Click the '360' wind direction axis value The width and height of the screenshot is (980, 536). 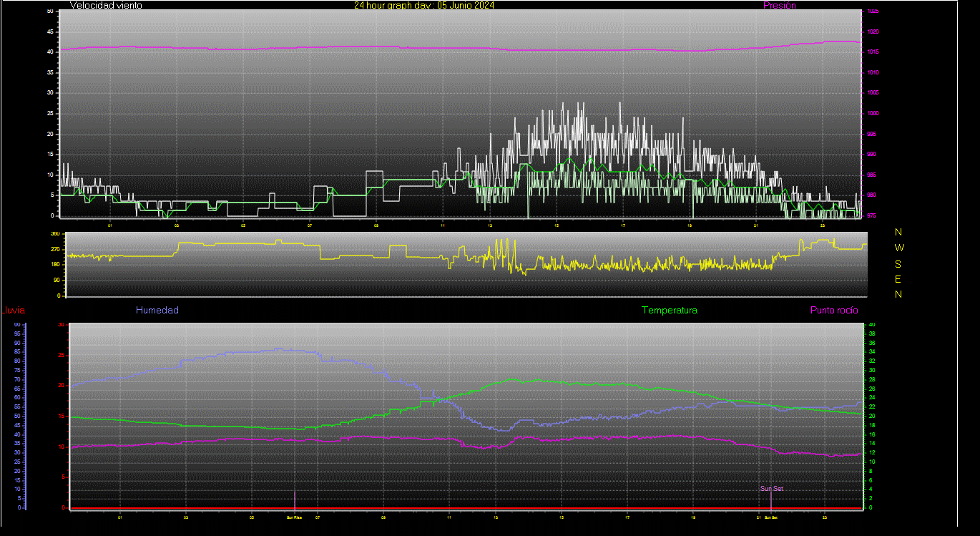[x=55, y=234]
